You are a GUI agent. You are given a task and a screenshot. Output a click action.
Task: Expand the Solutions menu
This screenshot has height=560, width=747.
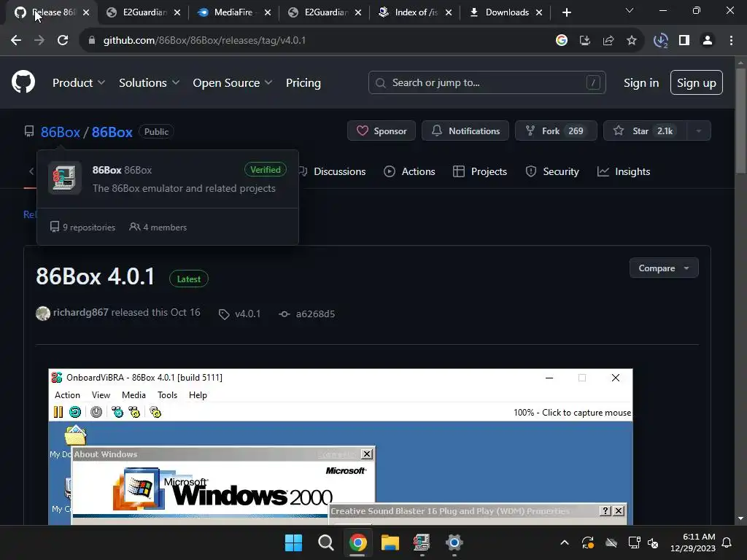(149, 83)
